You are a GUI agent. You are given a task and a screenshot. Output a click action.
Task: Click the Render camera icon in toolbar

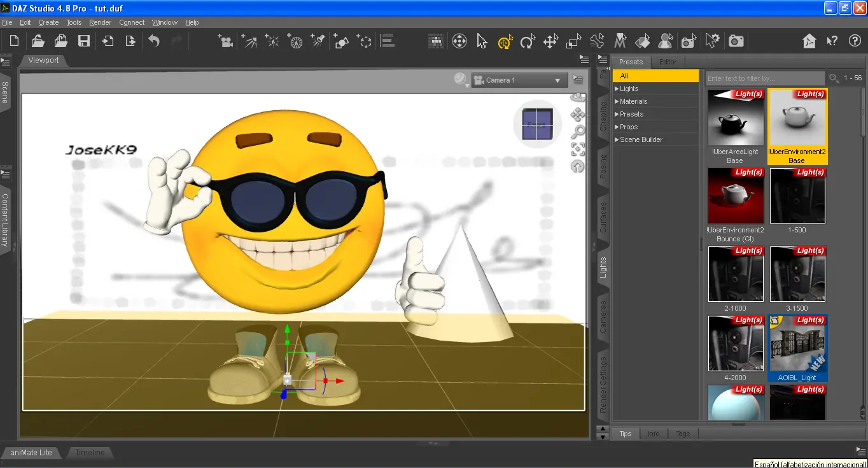pos(736,41)
